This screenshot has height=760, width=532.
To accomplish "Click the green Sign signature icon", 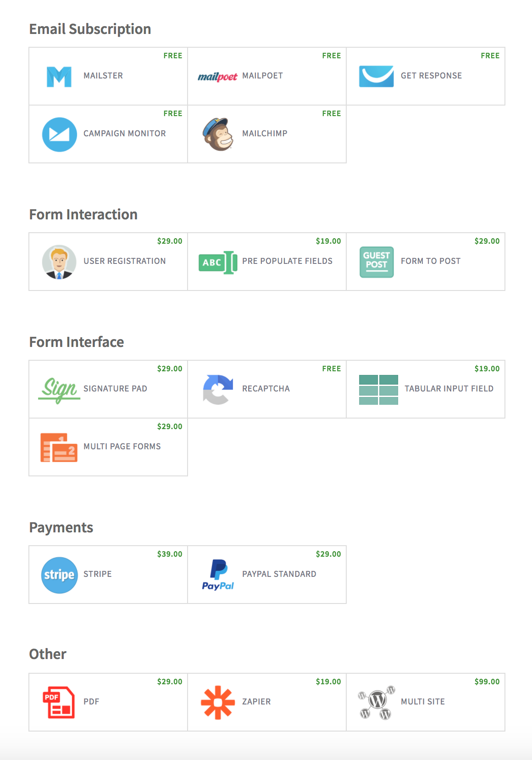I will [x=59, y=390].
